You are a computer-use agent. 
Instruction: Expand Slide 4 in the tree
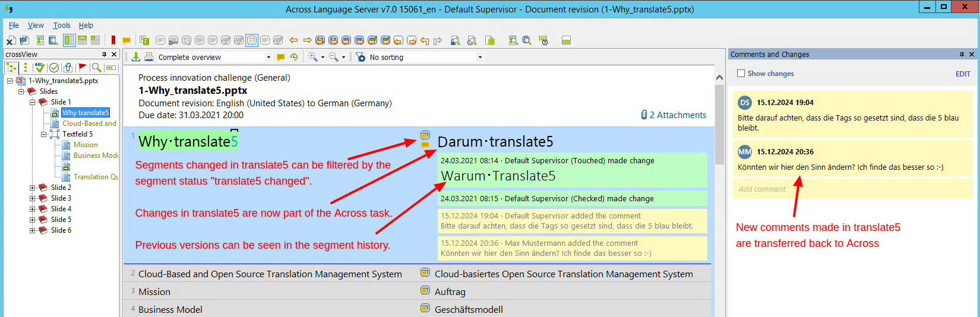pos(33,209)
